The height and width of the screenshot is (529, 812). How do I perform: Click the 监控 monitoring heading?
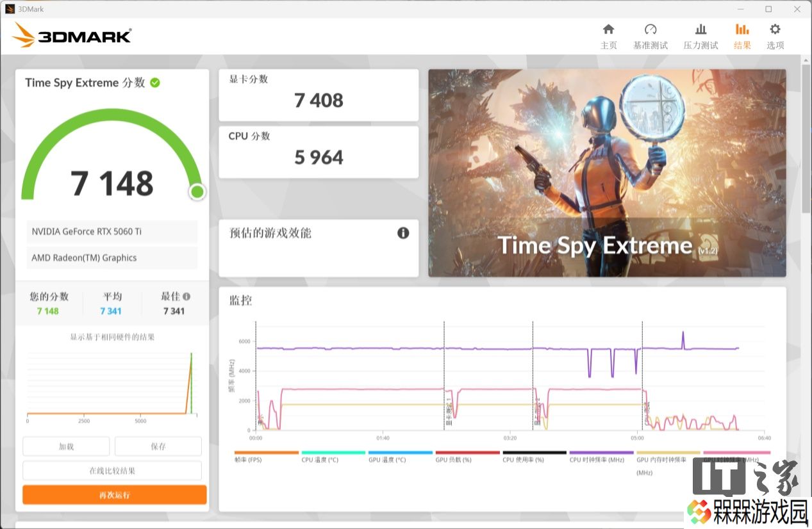click(241, 300)
